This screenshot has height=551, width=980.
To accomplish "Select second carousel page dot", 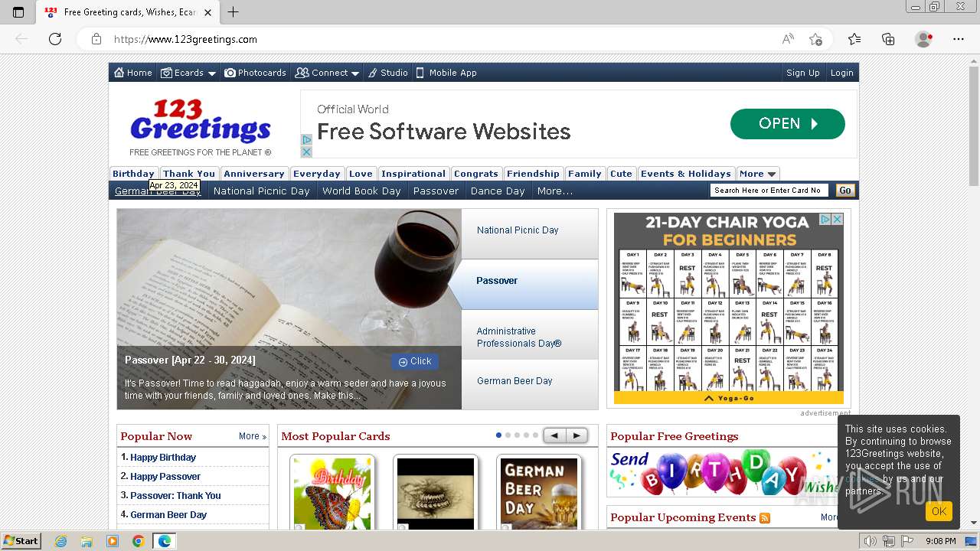I will point(508,435).
